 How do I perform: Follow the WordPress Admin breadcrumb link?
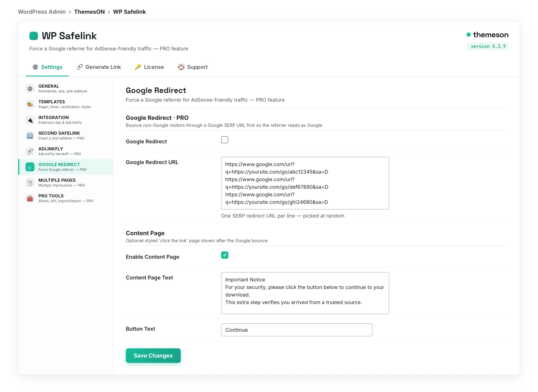pyautogui.click(x=42, y=12)
